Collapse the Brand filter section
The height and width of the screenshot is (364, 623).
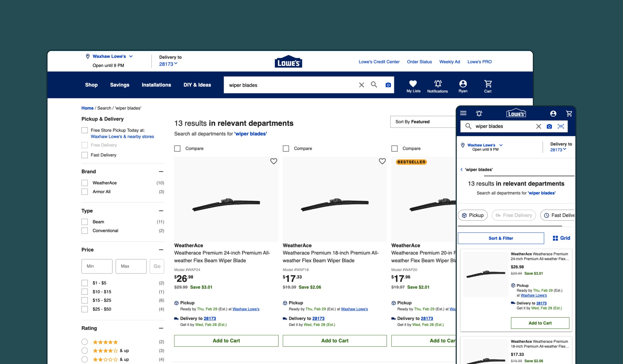[x=161, y=171]
